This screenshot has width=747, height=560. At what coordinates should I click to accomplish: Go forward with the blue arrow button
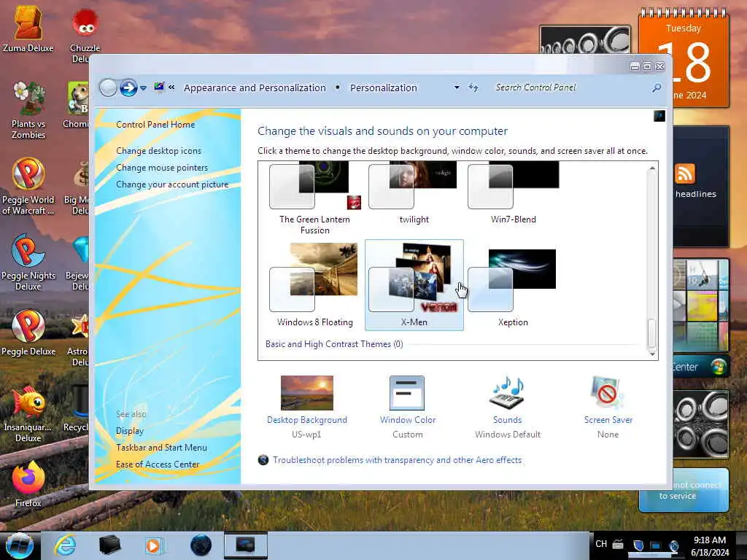[128, 87]
